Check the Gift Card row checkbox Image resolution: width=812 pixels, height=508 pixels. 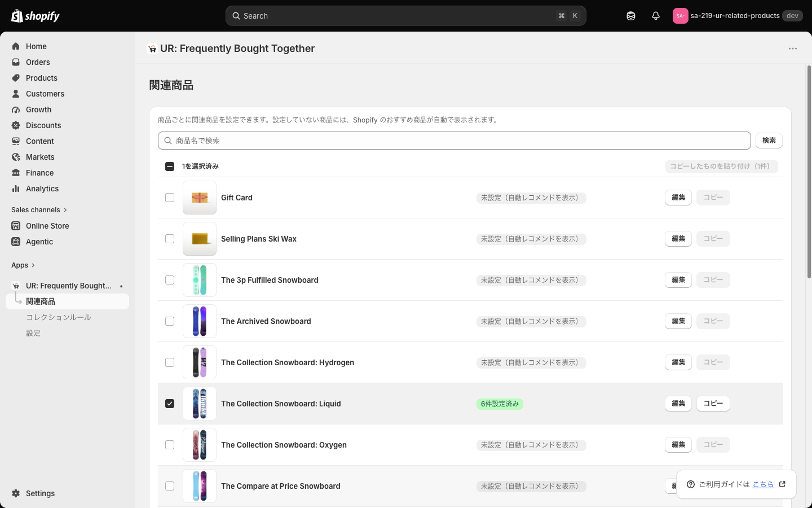[x=170, y=198]
